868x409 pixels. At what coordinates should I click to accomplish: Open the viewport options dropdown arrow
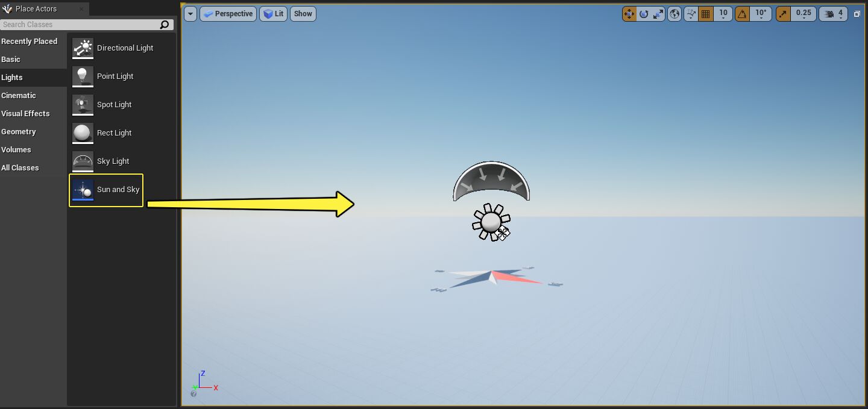pos(190,13)
